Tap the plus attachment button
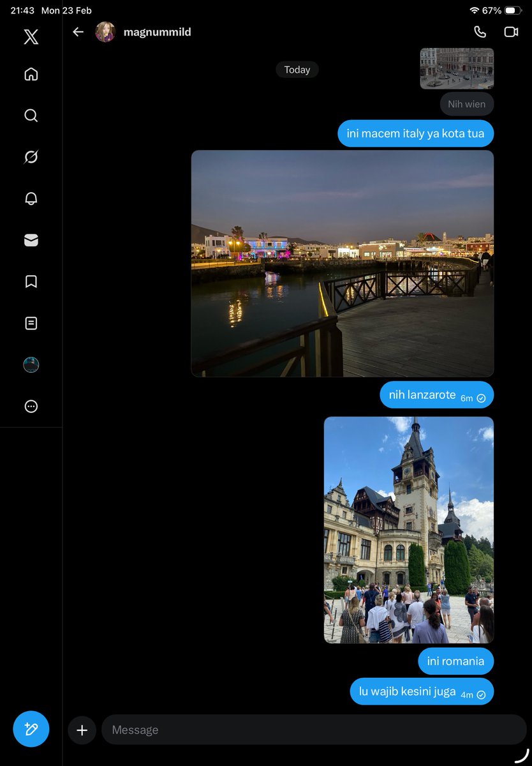The image size is (532, 766). (82, 730)
